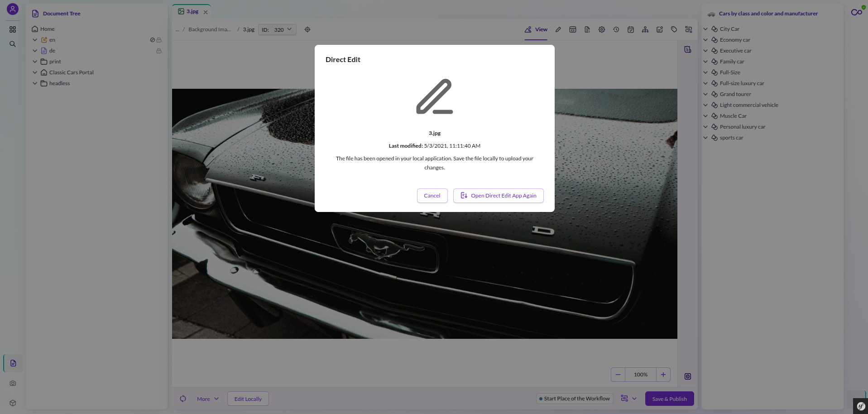Cancel the Direct Edit dialog

[432, 196]
